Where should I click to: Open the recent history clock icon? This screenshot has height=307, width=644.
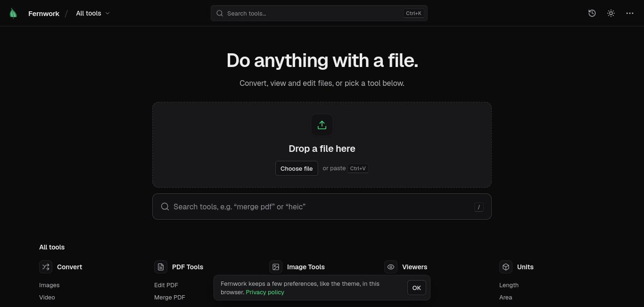(x=592, y=13)
